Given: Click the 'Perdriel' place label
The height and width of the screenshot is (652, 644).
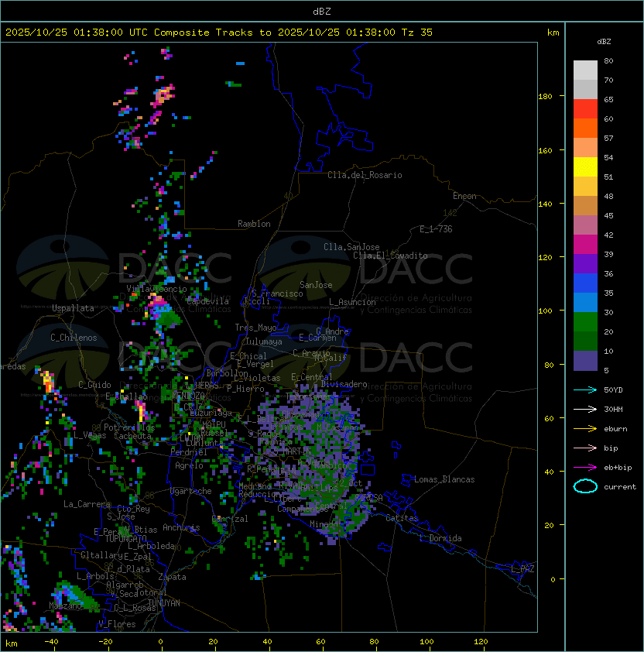Looking at the screenshot, I should click(x=189, y=452).
